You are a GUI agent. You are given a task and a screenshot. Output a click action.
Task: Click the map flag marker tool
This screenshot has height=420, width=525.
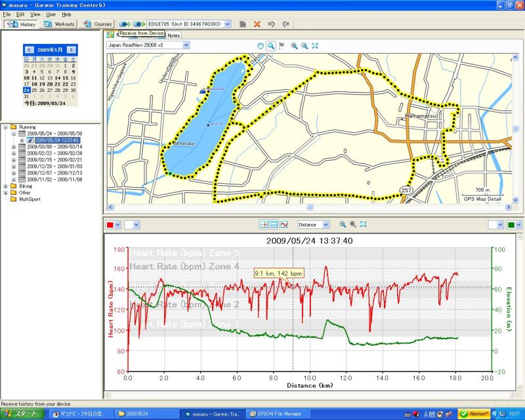point(282,46)
